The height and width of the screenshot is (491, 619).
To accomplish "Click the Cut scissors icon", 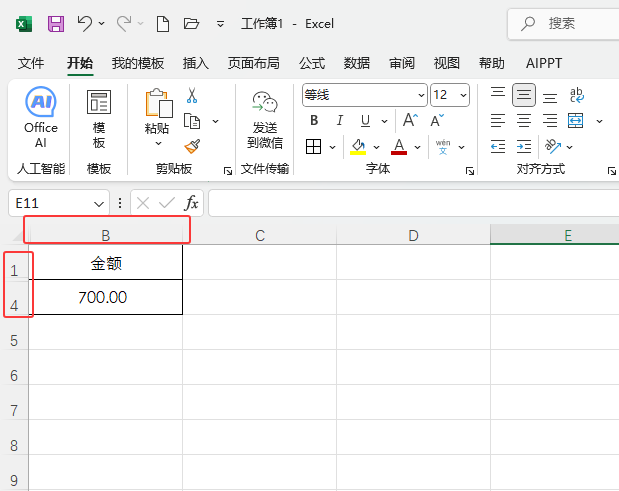I will coord(192,95).
